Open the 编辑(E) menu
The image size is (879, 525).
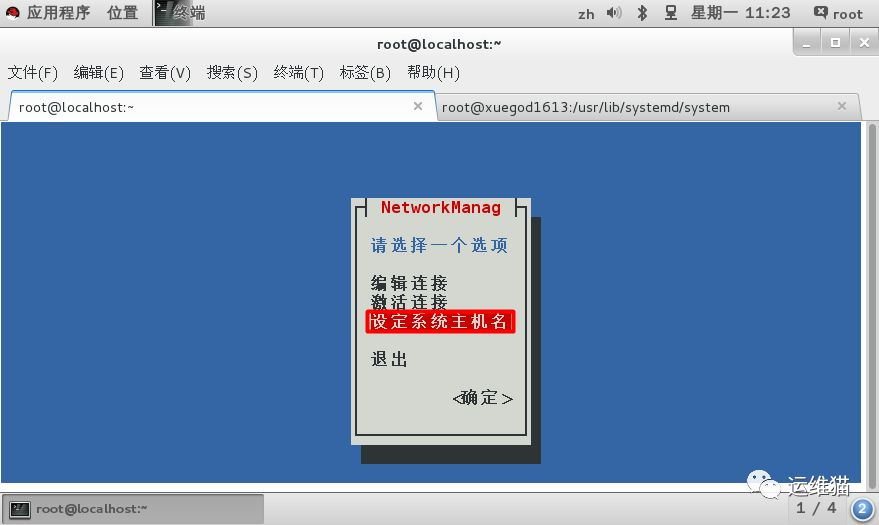(x=98, y=73)
